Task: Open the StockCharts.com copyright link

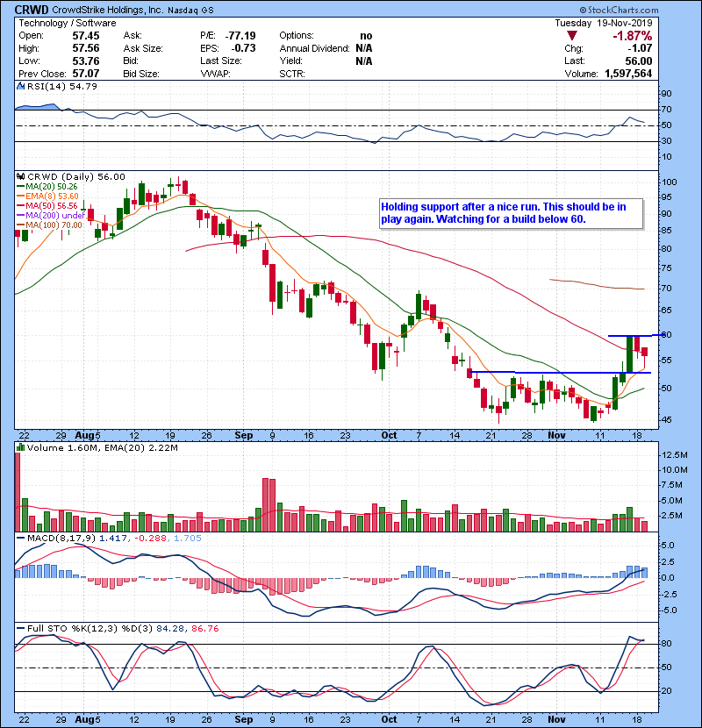Action: click(619, 10)
